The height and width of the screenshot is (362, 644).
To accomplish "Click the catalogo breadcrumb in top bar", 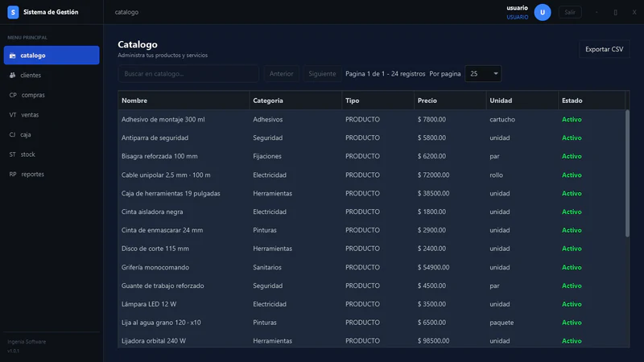I will click(x=126, y=12).
